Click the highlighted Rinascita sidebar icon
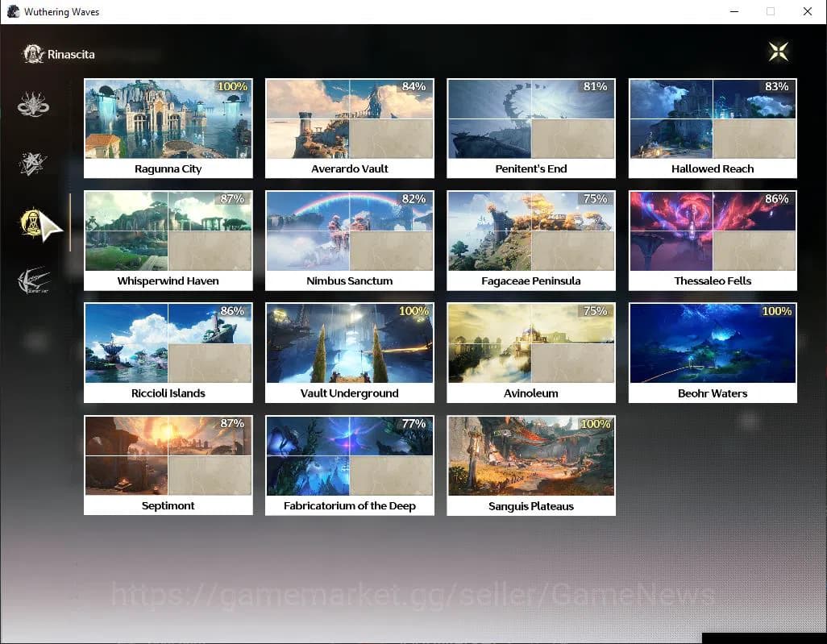This screenshot has height=644, width=827. (x=33, y=222)
